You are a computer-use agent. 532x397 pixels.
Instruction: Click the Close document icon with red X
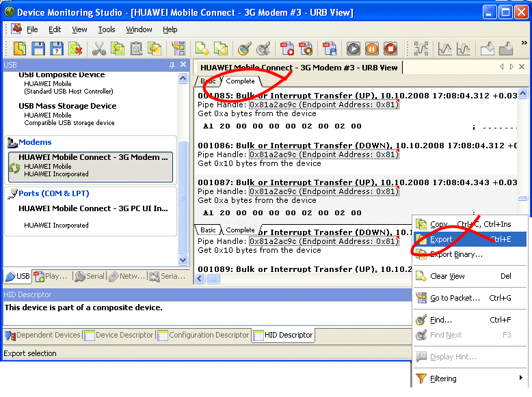click(75, 49)
